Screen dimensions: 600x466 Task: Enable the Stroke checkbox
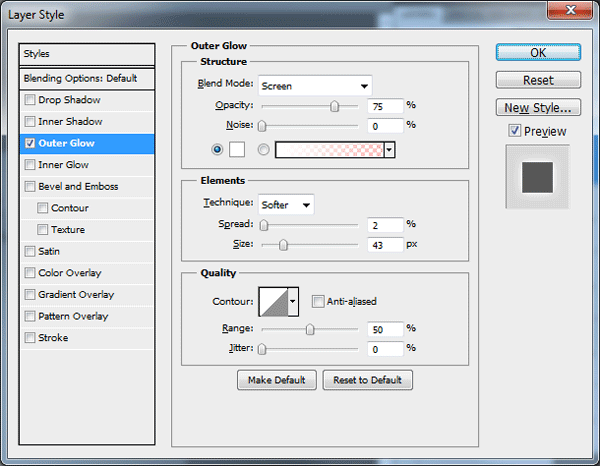point(29,338)
